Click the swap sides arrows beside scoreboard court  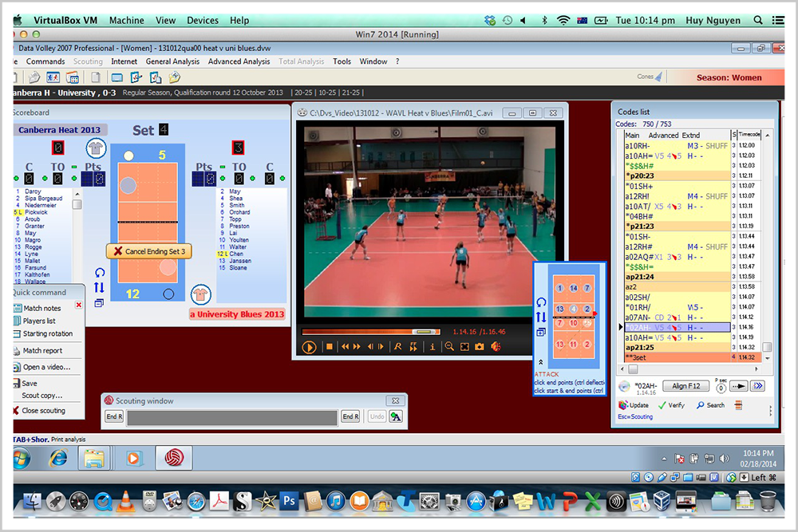point(99,288)
